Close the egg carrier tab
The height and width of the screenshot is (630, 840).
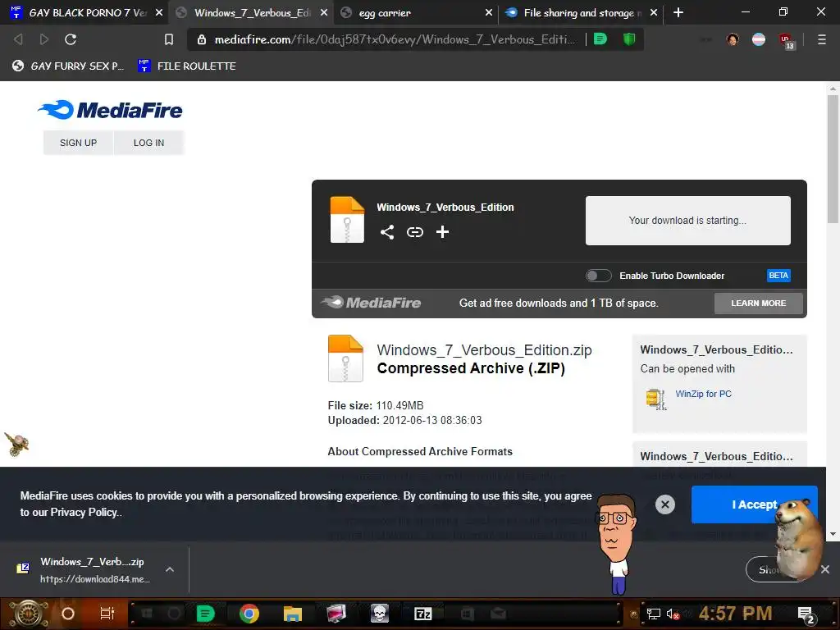tap(489, 12)
